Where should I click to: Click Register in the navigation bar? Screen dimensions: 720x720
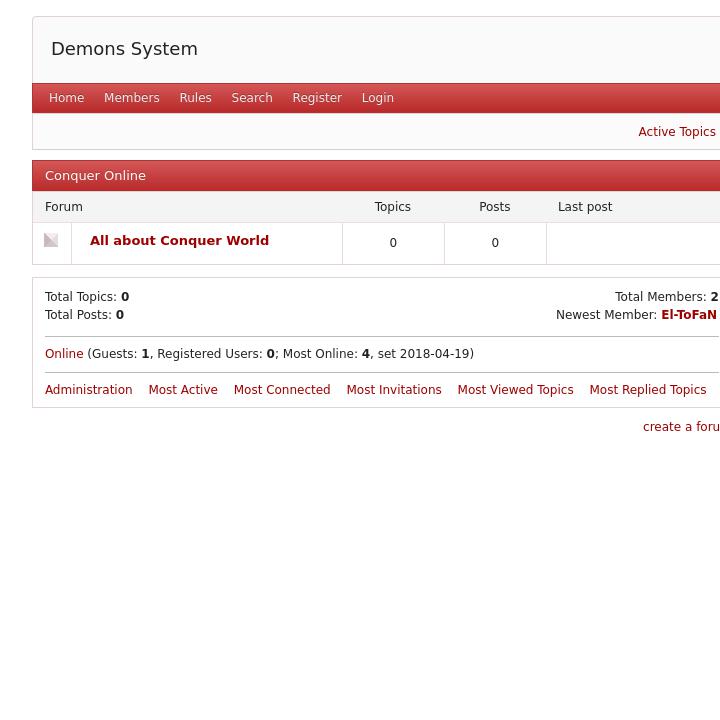316,98
